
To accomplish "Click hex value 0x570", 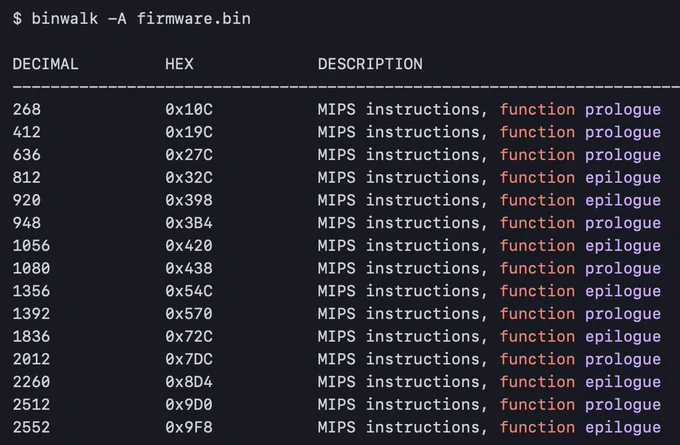I will click(x=189, y=314).
